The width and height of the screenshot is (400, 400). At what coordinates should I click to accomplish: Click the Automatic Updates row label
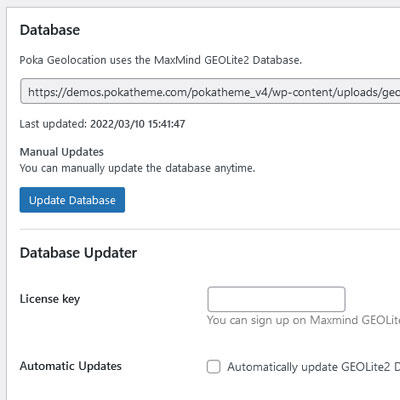pos(71,366)
